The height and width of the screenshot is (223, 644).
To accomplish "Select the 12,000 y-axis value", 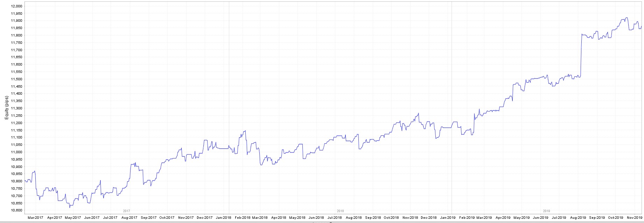I will pyautogui.click(x=16, y=6).
